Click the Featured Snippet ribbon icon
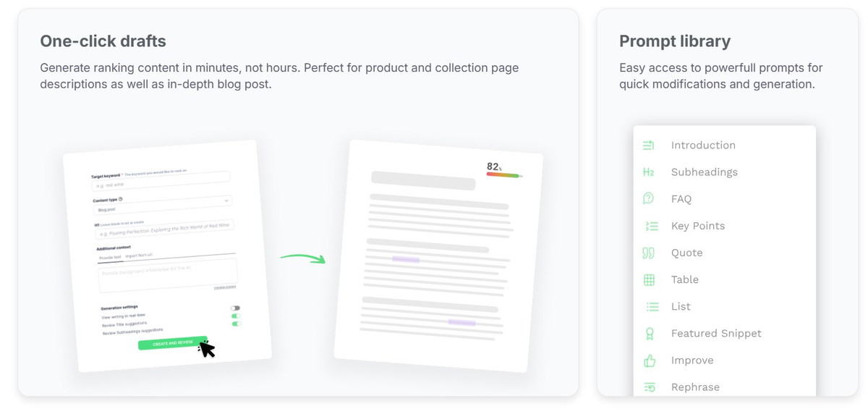 pyautogui.click(x=650, y=334)
